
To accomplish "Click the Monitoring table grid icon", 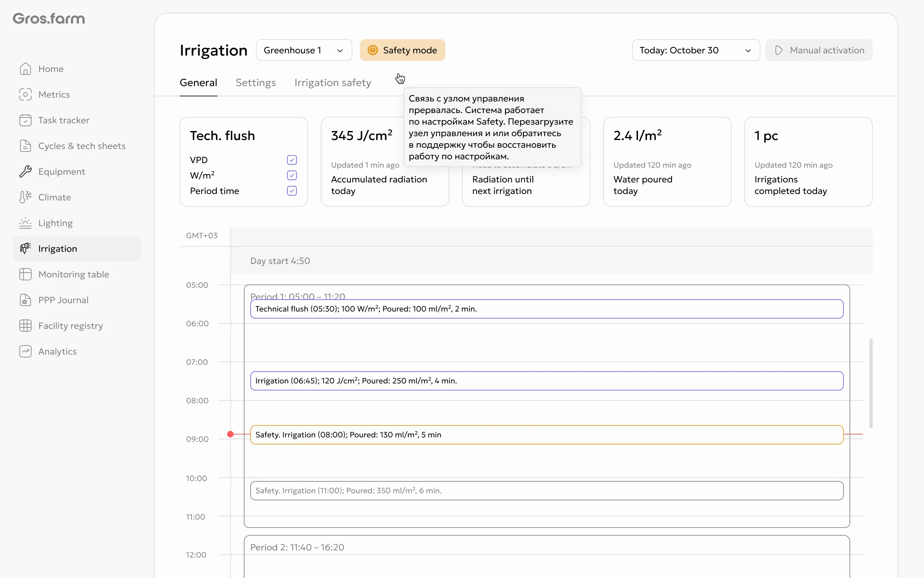I will click(25, 274).
